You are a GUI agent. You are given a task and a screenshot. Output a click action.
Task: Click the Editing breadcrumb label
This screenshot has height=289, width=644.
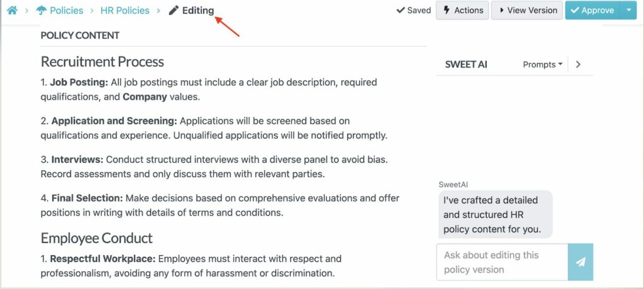[197, 11]
